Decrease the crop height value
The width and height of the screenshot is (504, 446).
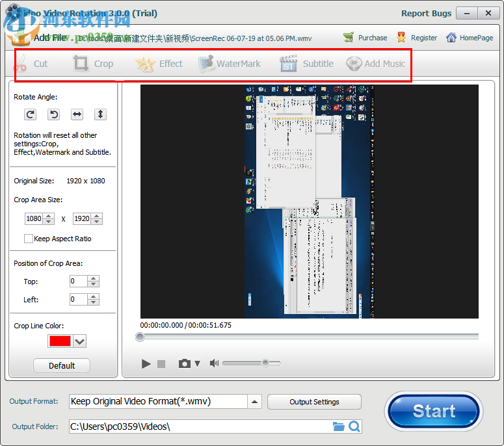(97, 222)
